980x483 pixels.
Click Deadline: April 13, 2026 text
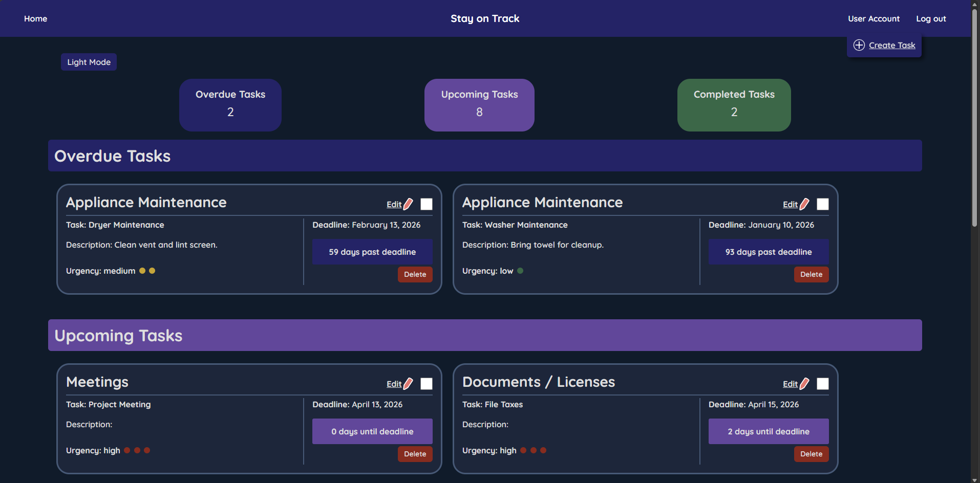click(x=357, y=404)
